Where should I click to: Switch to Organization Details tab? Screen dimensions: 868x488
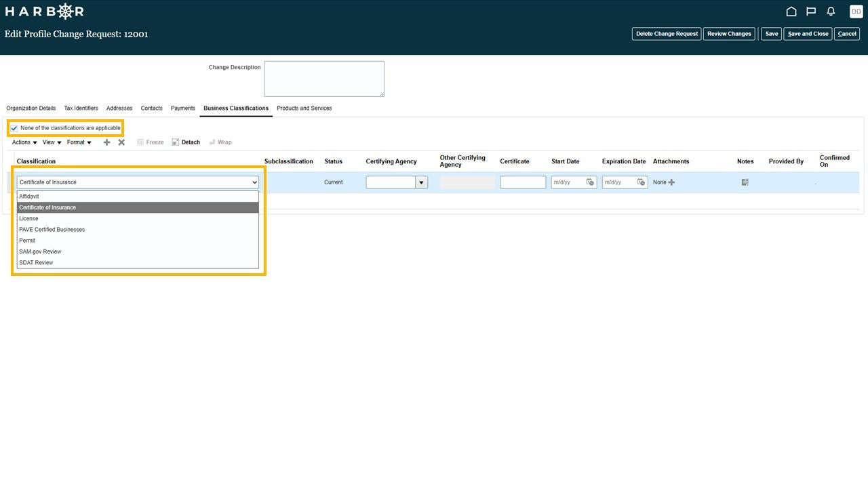coord(31,108)
